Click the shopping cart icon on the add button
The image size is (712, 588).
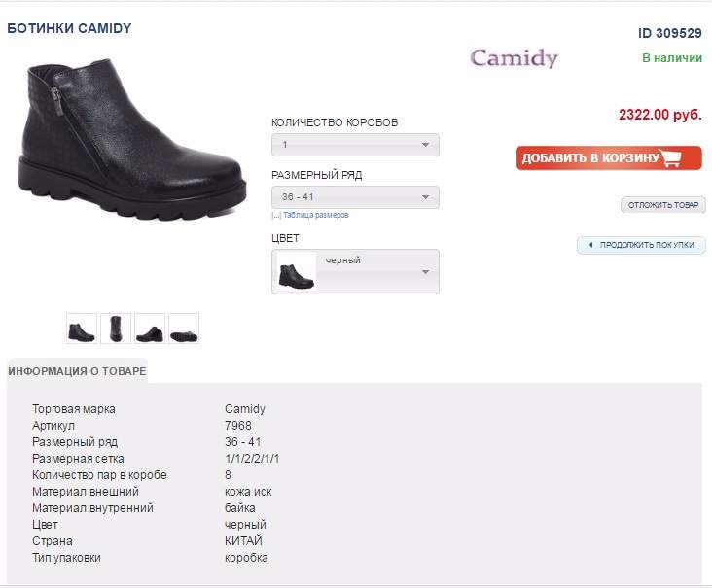(672, 157)
